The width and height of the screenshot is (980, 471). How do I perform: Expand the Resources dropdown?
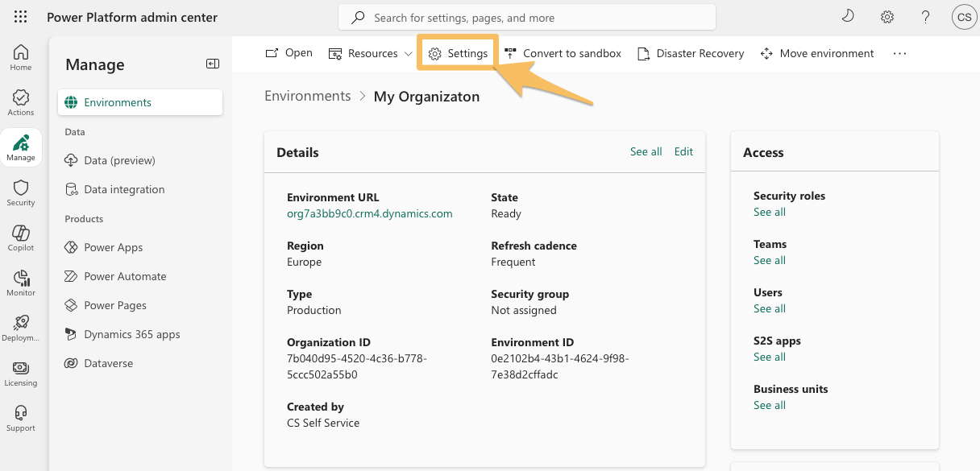click(x=371, y=53)
